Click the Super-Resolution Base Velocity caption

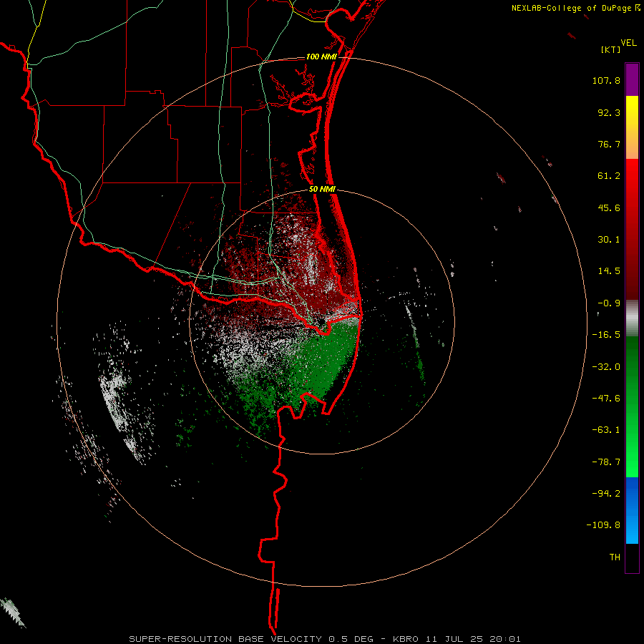coord(325,639)
